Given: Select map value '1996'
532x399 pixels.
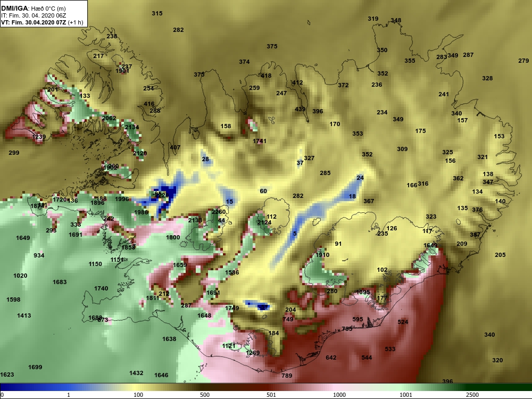Looking at the screenshot, I should pyautogui.click(x=122, y=199).
